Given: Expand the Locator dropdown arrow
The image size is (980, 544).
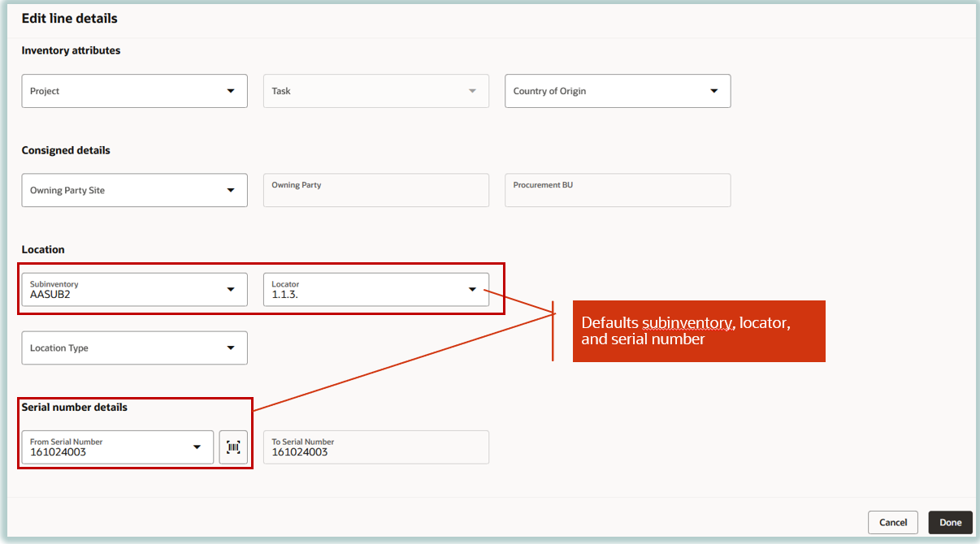Looking at the screenshot, I should coord(472,290).
